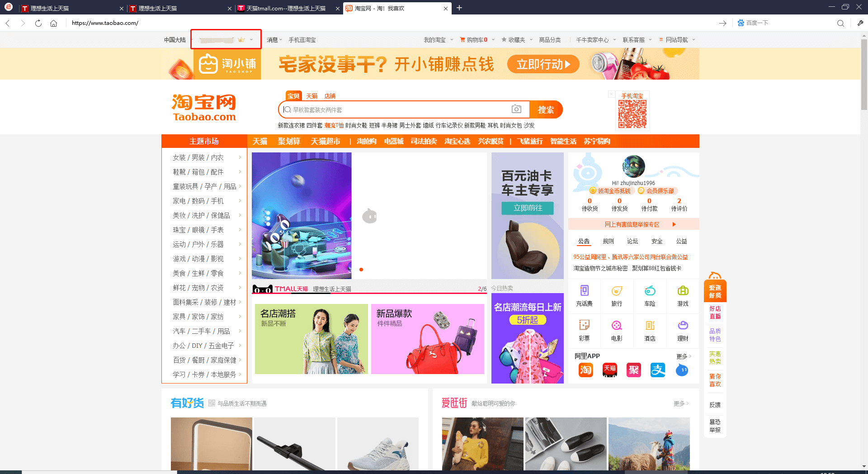Image resolution: width=868 pixels, height=474 pixels.
Task: Click the browser back arrow
Action: click(x=8, y=23)
